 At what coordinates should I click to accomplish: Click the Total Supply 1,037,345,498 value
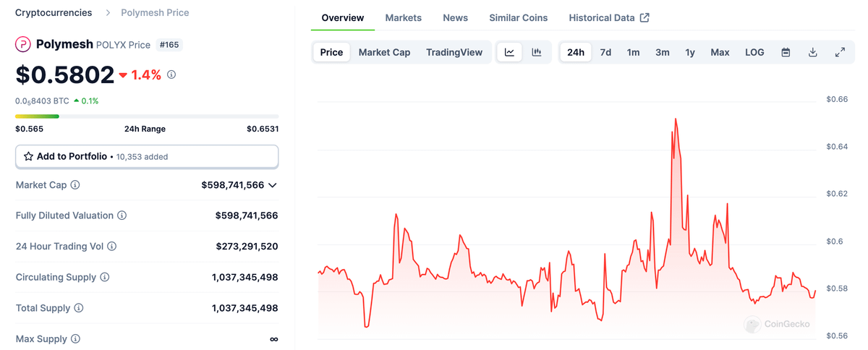[245, 308]
